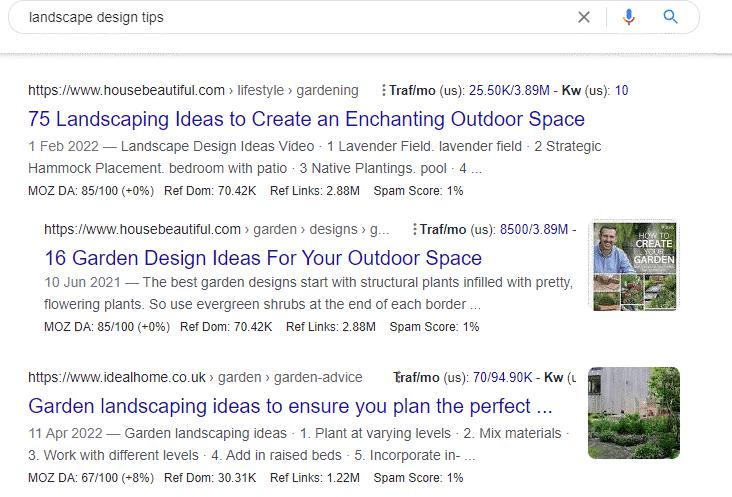Screen dimensions: 732x497
Task: Click the 'How to Create Your Garden' thumbnail
Action: (633, 265)
